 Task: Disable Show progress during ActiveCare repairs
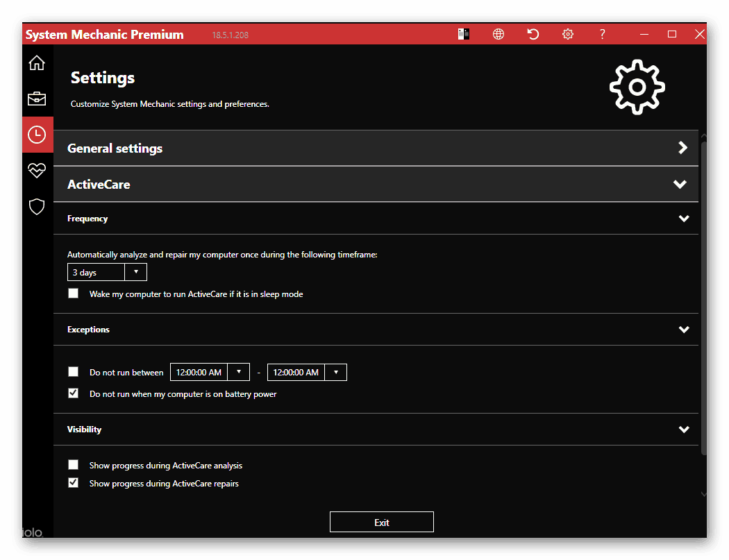[x=73, y=482]
